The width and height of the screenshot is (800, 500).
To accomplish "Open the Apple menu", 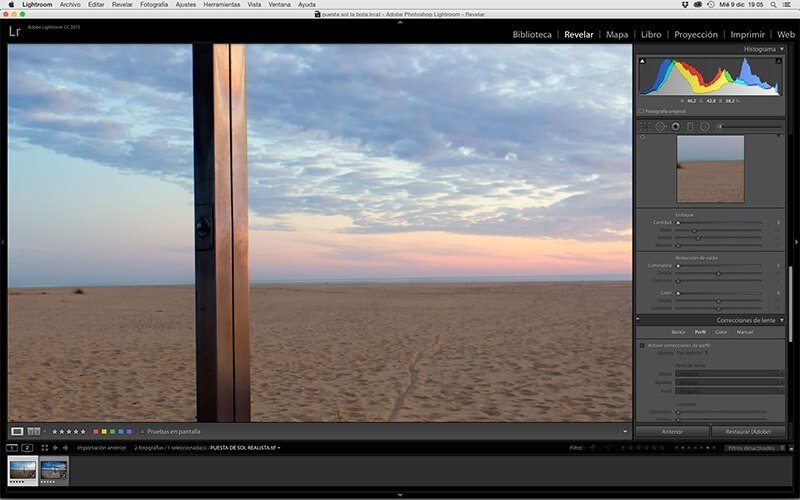I will click(x=11, y=5).
